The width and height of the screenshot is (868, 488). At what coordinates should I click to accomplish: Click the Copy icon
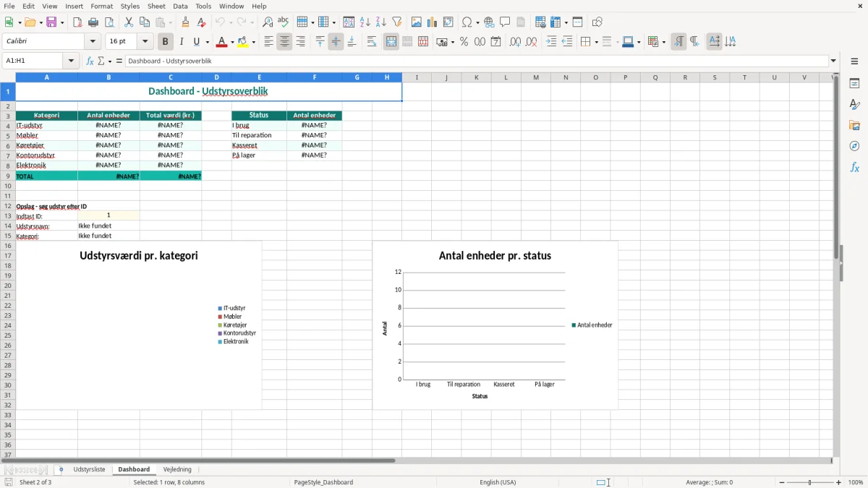pyautogui.click(x=145, y=22)
